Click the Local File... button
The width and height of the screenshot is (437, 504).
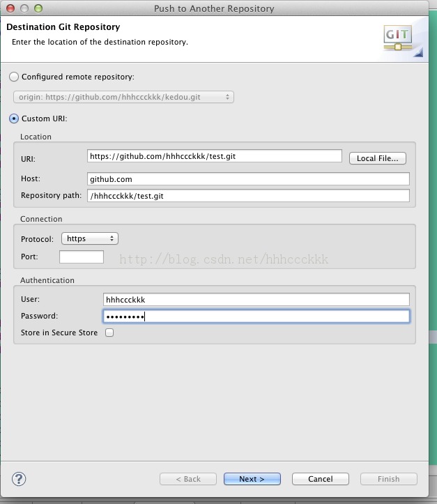pyautogui.click(x=378, y=158)
